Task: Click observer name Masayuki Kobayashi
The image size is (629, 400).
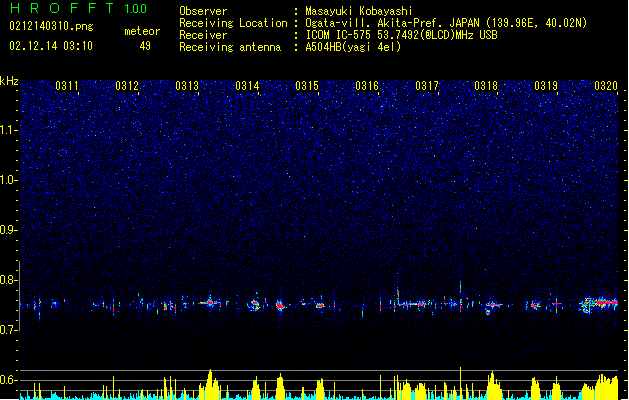Action: pyautogui.click(x=359, y=11)
